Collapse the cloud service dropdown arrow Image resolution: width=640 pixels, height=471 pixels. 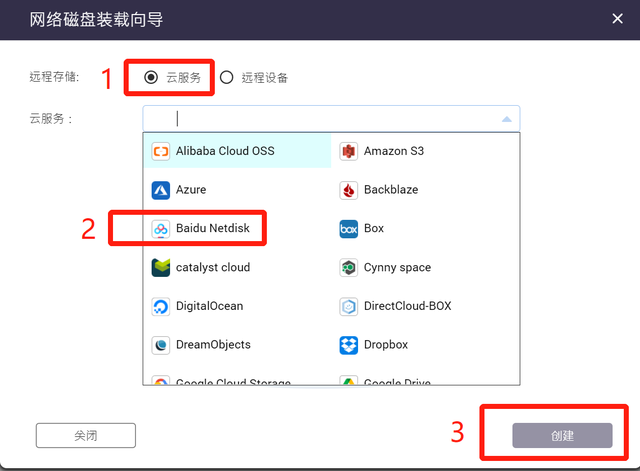point(507,119)
